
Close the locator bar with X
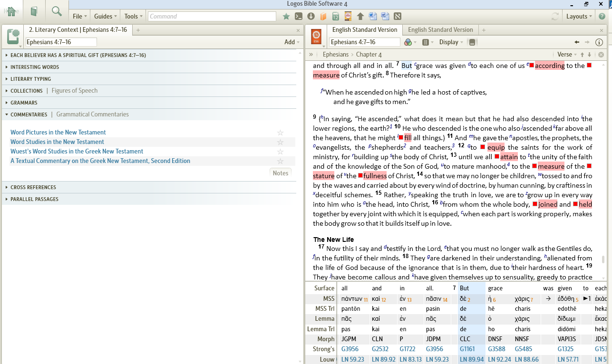[x=601, y=55]
